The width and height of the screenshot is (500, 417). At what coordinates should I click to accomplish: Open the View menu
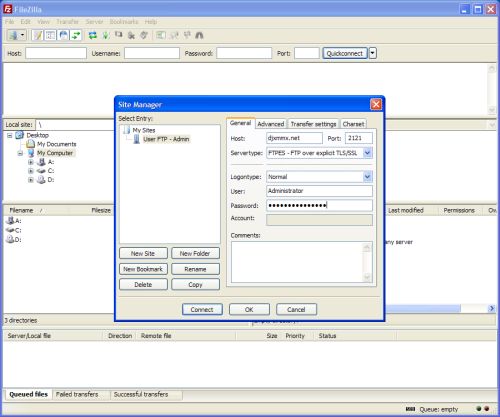click(43, 22)
